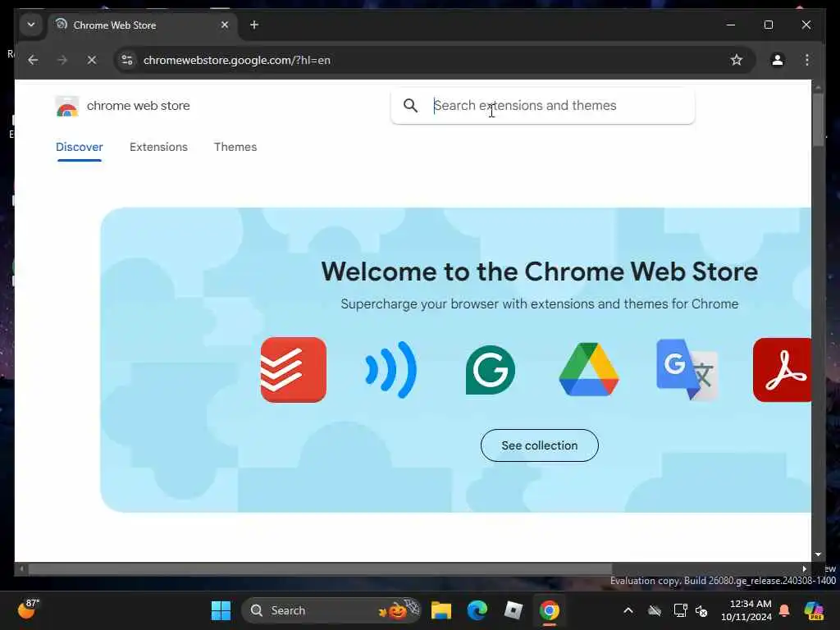This screenshot has height=630, width=840.
Task: Go back to the previous page
Action: point(33,60)
